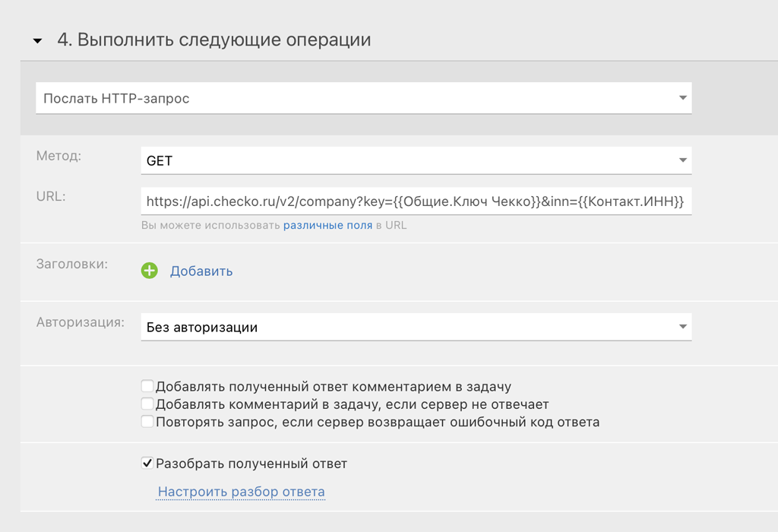The height and width of the screenshot is (532, 778).
Task: Collapse the disclosure triangle beside section 4
Action: click(x=36, y=40)
